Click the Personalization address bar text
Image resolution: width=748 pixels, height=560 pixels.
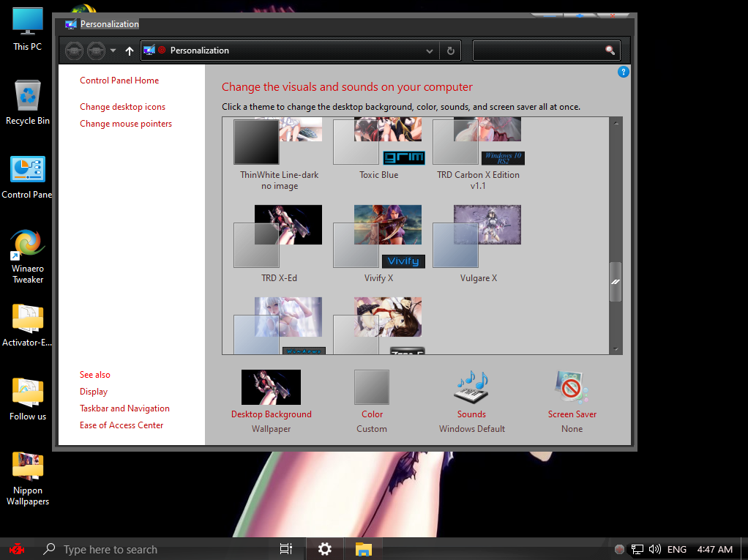click(x=199, y=51)
